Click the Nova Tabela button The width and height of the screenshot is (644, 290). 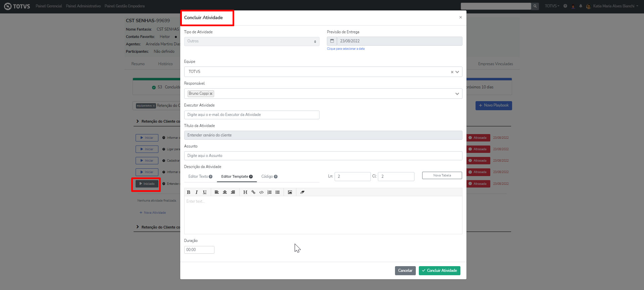442,175
